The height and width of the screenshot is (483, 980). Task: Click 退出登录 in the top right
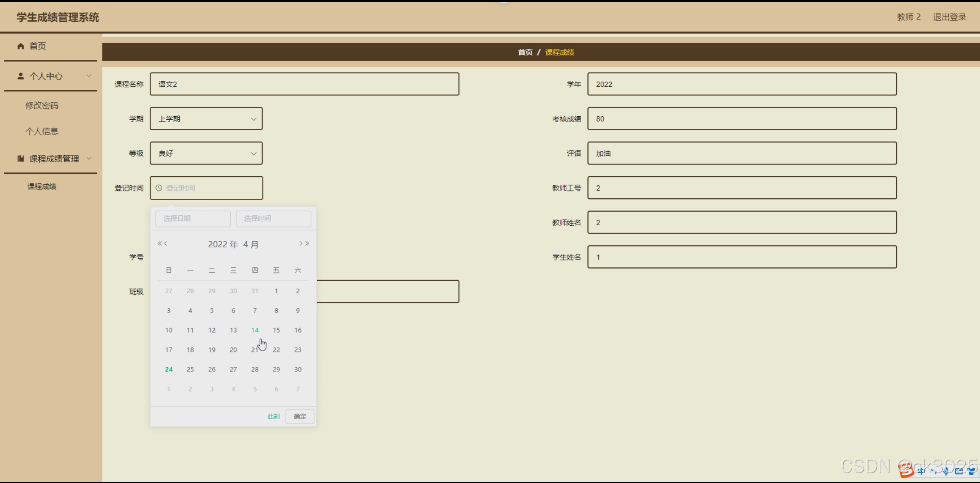(x=949, y=17)
